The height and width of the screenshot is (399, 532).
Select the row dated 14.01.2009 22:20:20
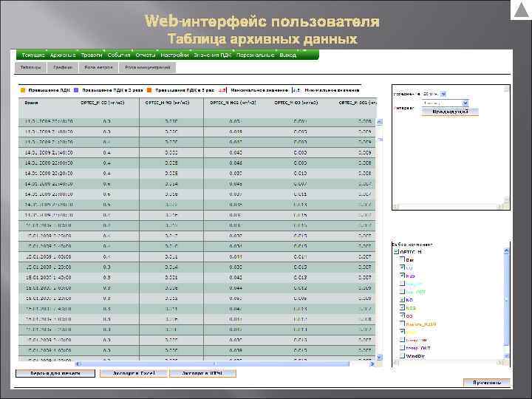(197, 174)
